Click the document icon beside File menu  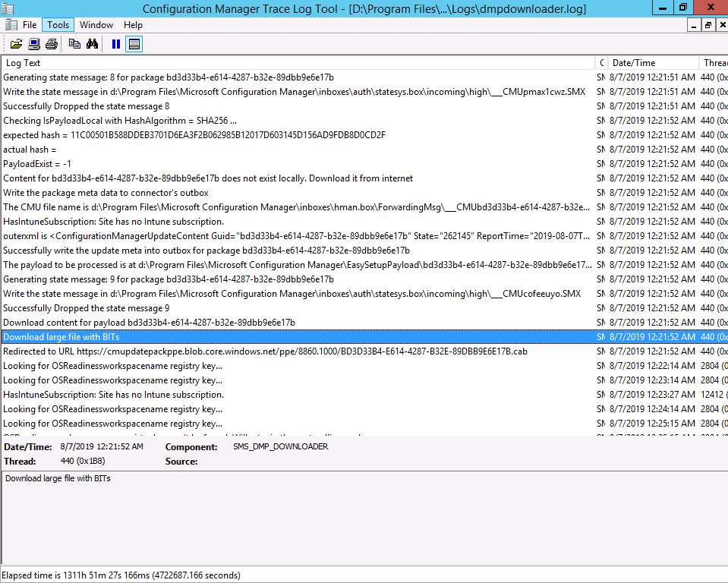pyautogui.click(x=11, y=25)
